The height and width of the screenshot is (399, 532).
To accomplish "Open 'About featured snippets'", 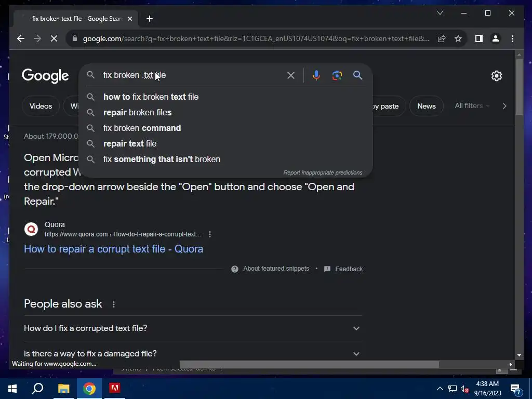I will pyautogui.click(x=276, y=269).
